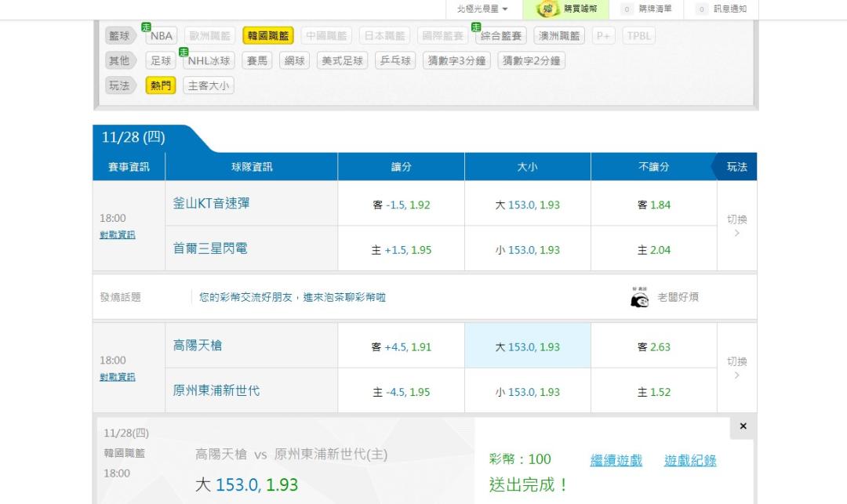Viewport: 847px width, 504px height.
Task: Switch to 網球 sport
Action: pos(294,60)
